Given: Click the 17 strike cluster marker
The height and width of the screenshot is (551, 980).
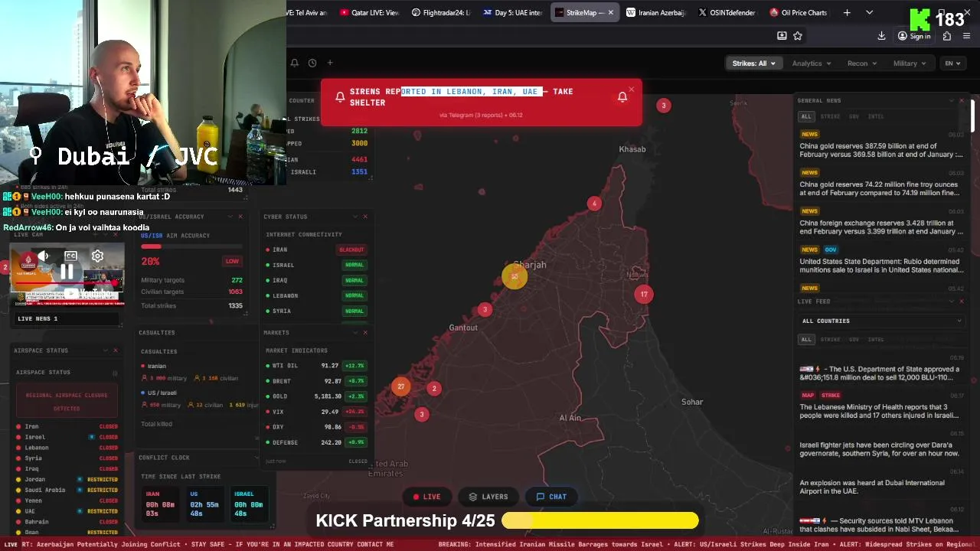Looking at the screenshot, I should point(644,294).
